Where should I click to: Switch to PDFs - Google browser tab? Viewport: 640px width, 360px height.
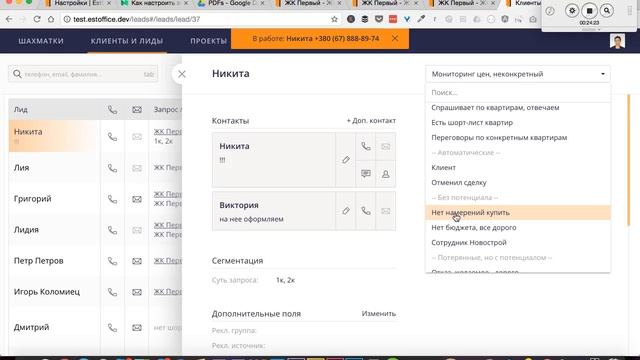(x=231, y=4)
